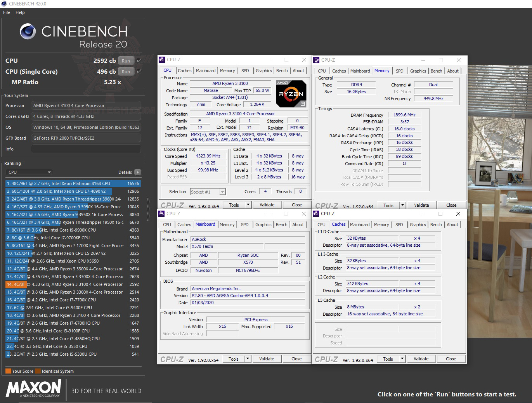The width and height of the screenshot is (532, 403).
Task: Click the Tools button in the CPU-Z Mainboard window
Action: click(x=234, y=359)
